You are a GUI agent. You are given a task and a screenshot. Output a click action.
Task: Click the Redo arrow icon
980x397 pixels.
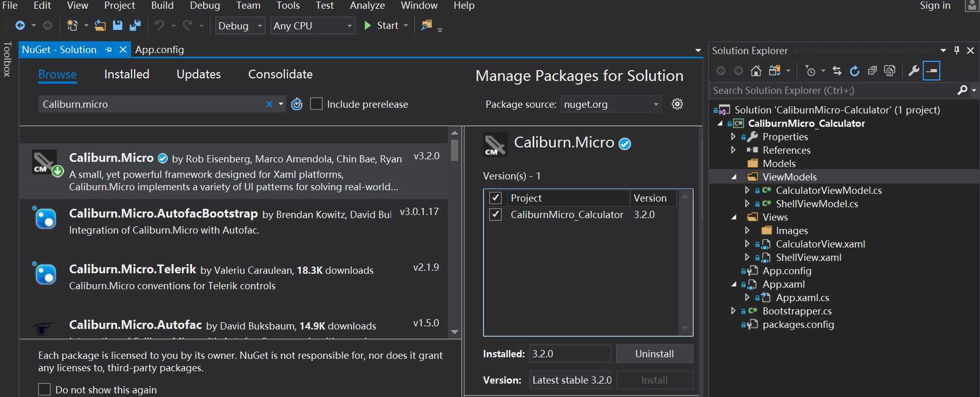click(x=187, y=25)
